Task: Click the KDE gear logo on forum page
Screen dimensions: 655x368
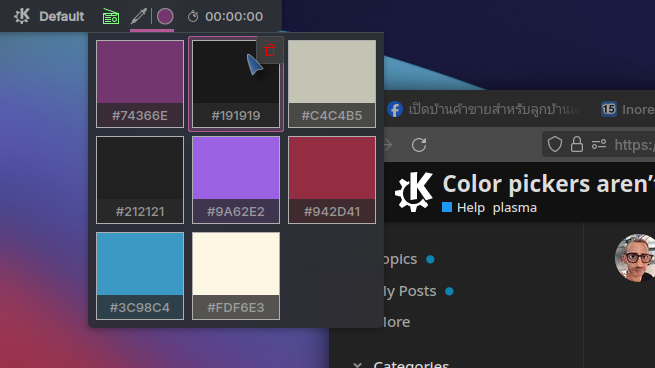Action: click(414, 192)
